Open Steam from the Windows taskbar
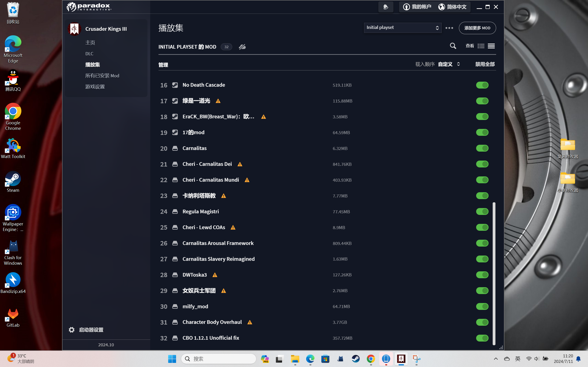588x367 pixels. (x=356, y=359)
